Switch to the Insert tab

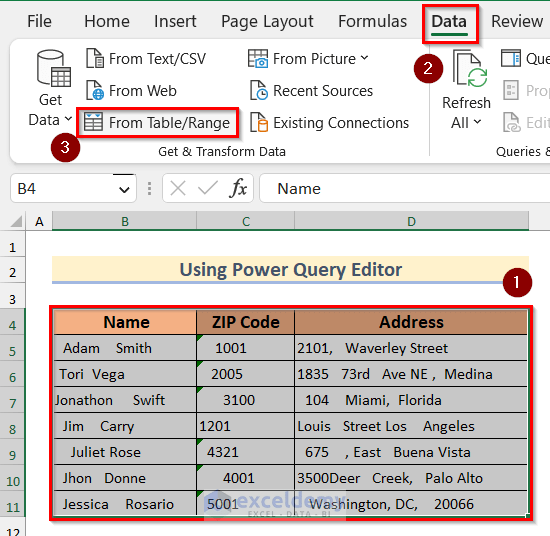click(175, 21)
